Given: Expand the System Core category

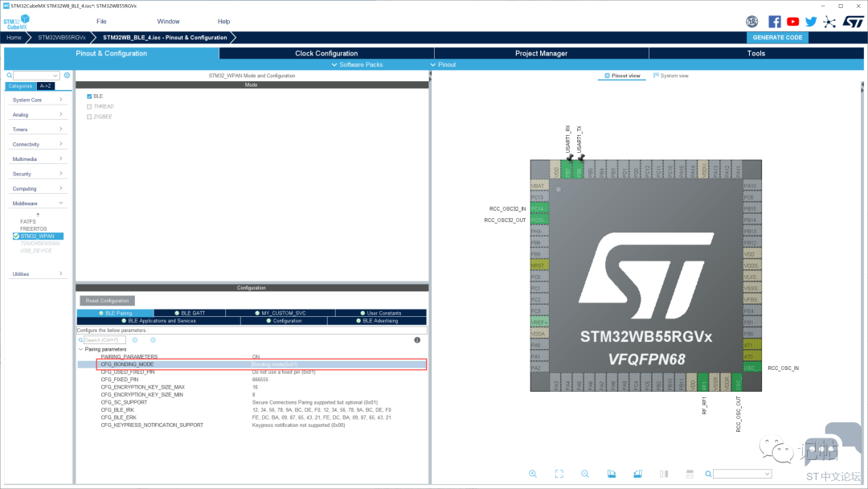Looking at the screenshot, I should point(37,100).
